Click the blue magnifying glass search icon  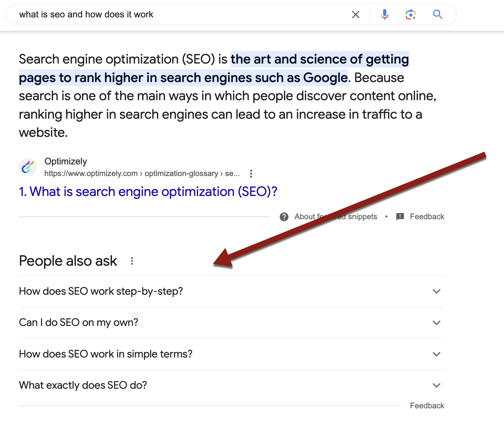[x=438, y=15]
